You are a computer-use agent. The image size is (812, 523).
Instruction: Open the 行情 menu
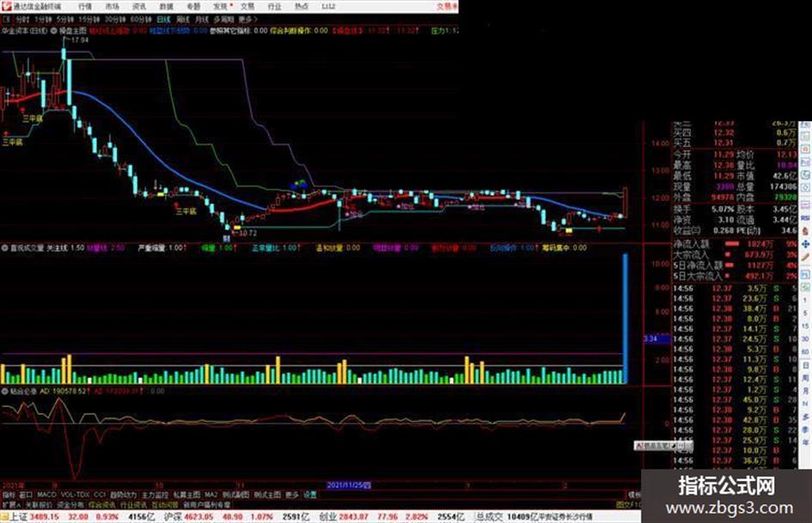tap(85, 7)
